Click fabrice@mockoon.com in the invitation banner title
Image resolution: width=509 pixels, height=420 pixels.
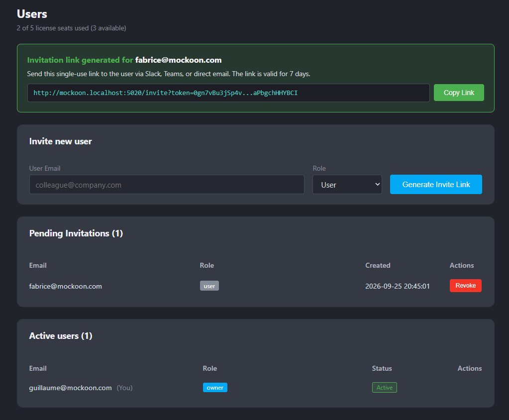[x=178, y=60]
